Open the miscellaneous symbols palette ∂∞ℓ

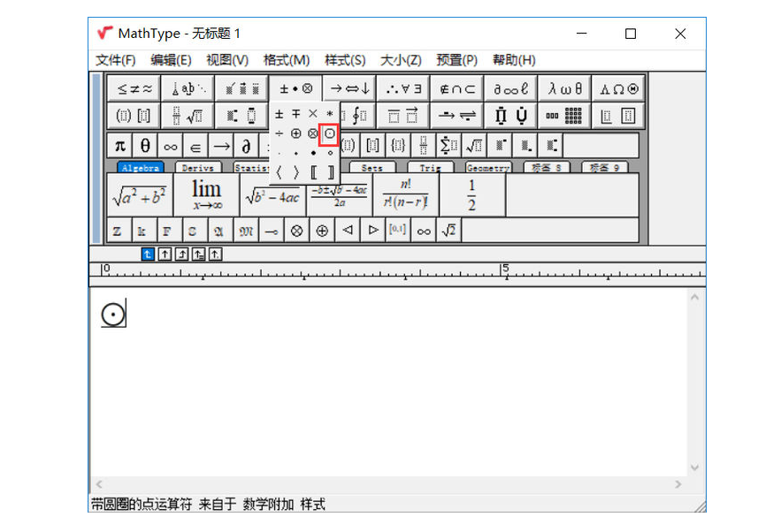[x=511, y=89]
